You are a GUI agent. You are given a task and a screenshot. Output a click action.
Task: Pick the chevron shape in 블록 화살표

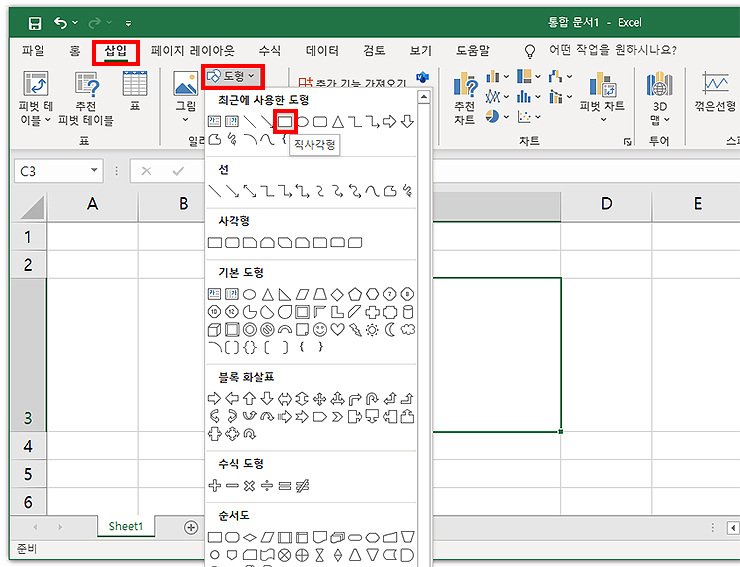tap(337, 417)
